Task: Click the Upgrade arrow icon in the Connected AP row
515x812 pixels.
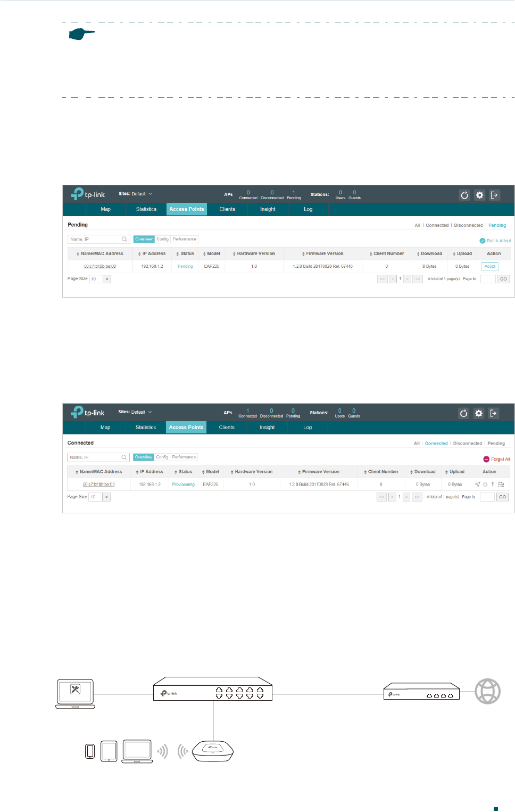Action: click(493, 485)
